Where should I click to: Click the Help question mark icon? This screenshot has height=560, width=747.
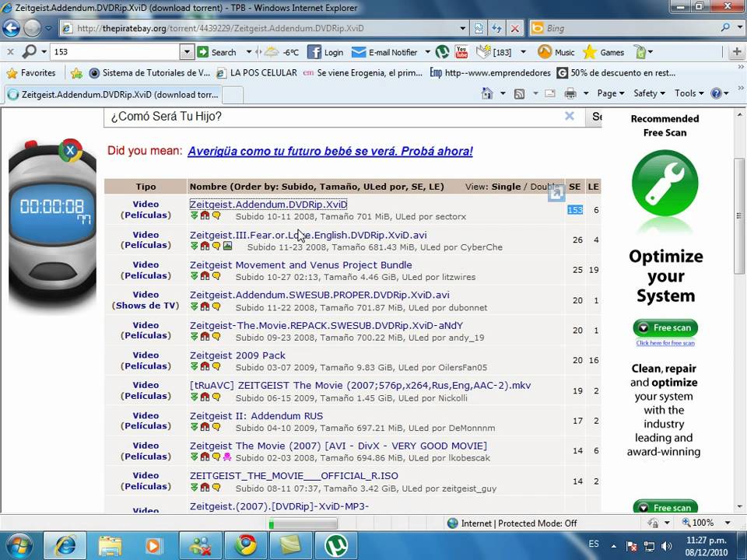716,93
